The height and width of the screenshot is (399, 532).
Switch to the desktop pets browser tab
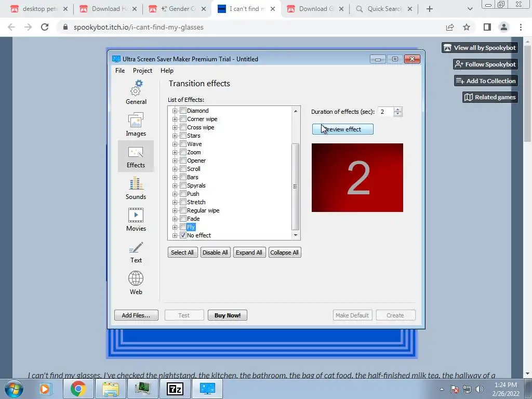39,9
